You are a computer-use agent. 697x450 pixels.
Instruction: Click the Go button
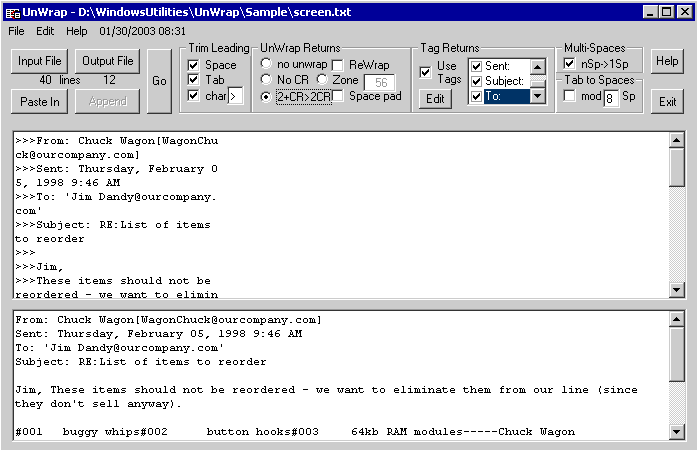coord(159,81)
